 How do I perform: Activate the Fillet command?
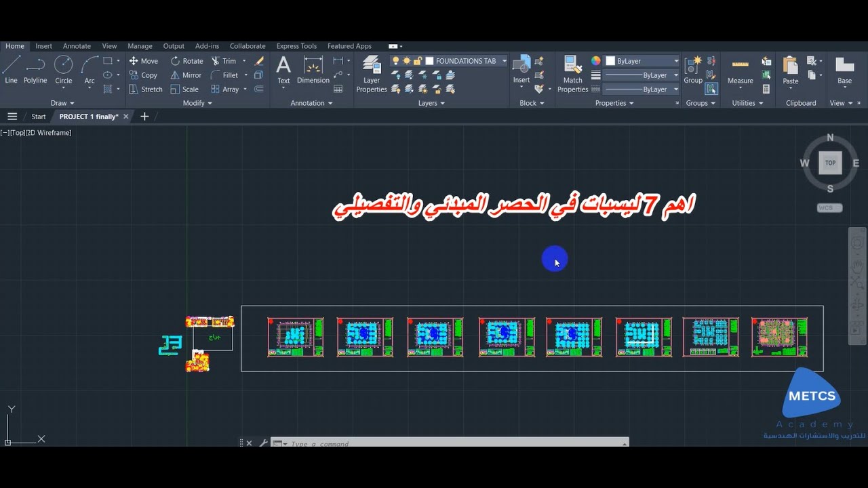(x=224, y=75)
